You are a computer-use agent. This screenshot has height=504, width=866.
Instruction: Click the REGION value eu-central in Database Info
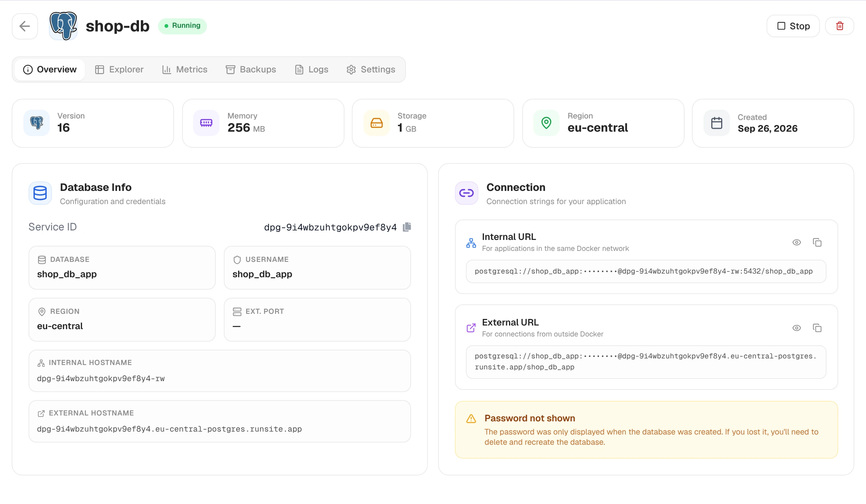[x=60, y=326]
